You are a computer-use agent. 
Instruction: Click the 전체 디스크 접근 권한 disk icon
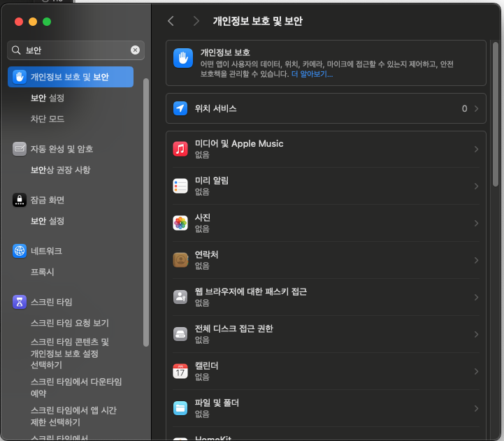[180, 334]
